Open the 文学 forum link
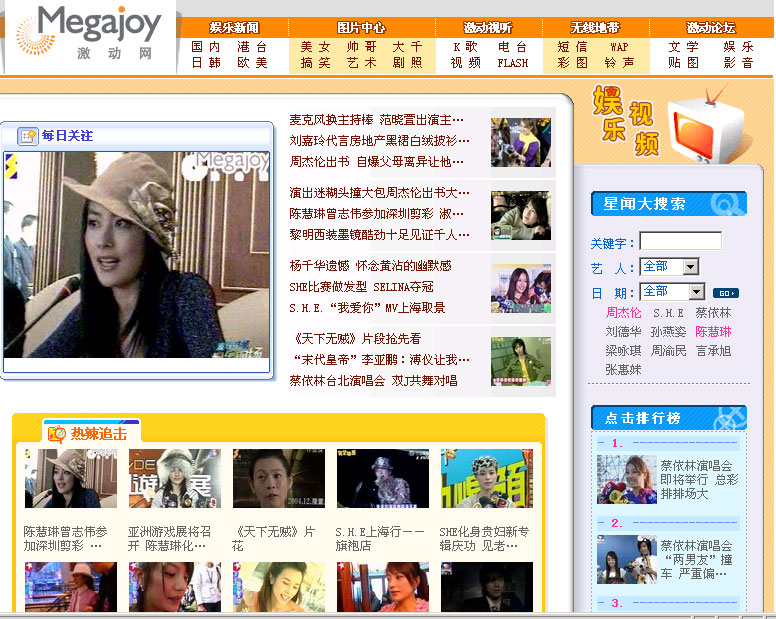 tap(683, 47)
